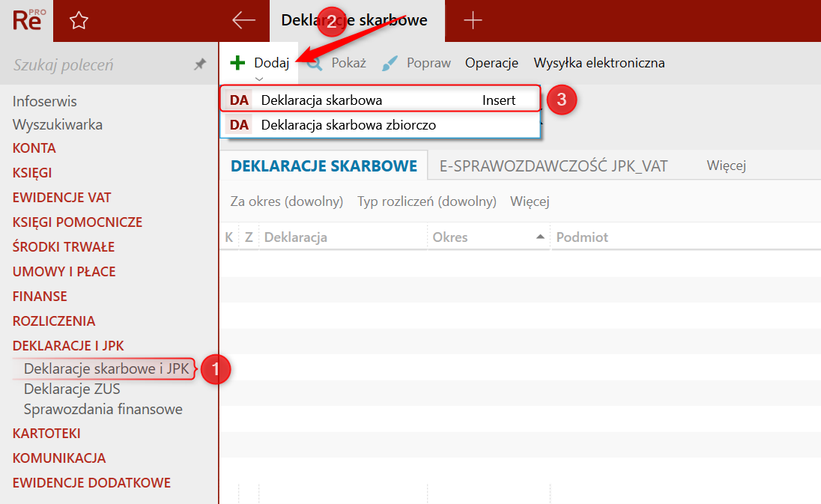This screenshot has width=821, height=504.
Task: Open Wyszukiwarka in the sidebar
Action: point(58,124)
